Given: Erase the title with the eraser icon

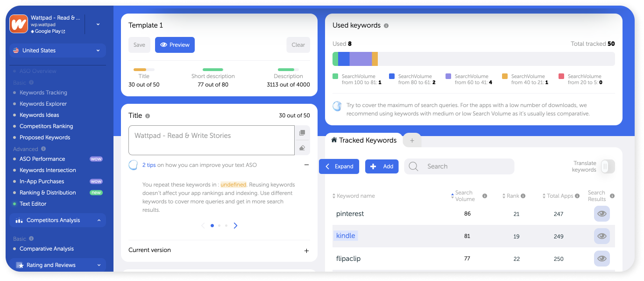Looking at the screenshot, I should pos(302,148).
